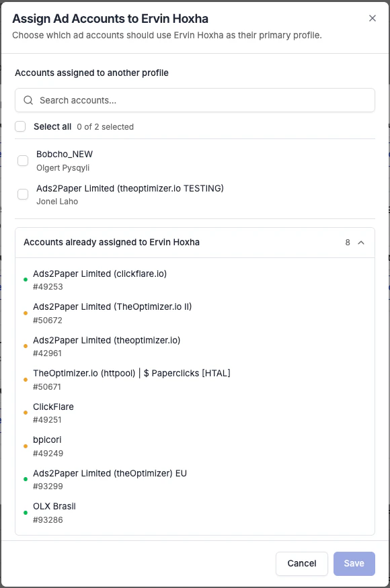Click account ID #49249
390x588 pixels.
pyautogui.click(x=48, y=454)
